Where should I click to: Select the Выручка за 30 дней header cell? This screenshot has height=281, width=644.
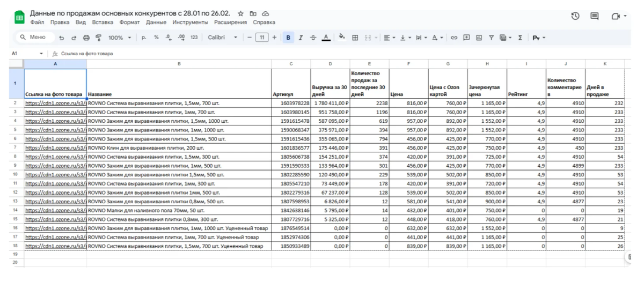point(330,83)
